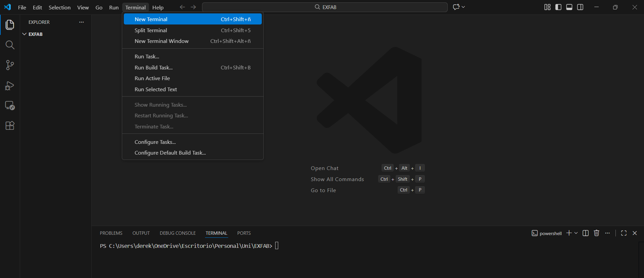Toggle the primary side bar
The width and height of the screenshot is (644, 278).
click(558, 7)
